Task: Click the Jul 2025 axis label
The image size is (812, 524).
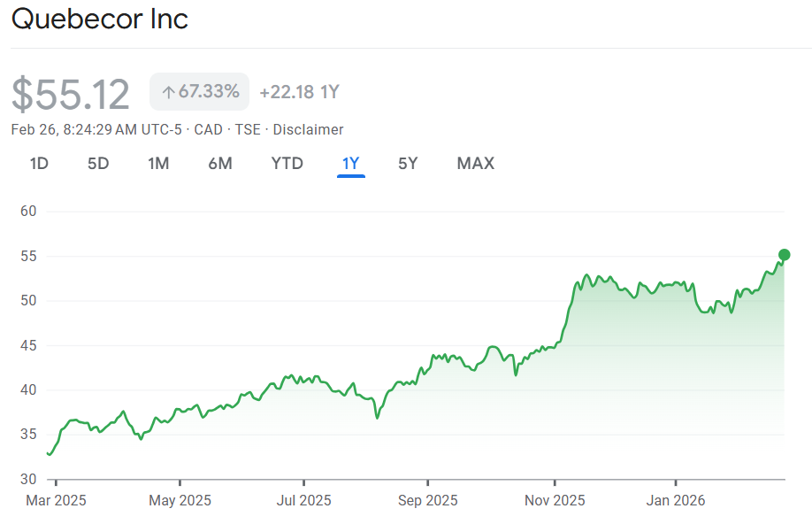Action: pyautogui.click(x=303, y=500)
